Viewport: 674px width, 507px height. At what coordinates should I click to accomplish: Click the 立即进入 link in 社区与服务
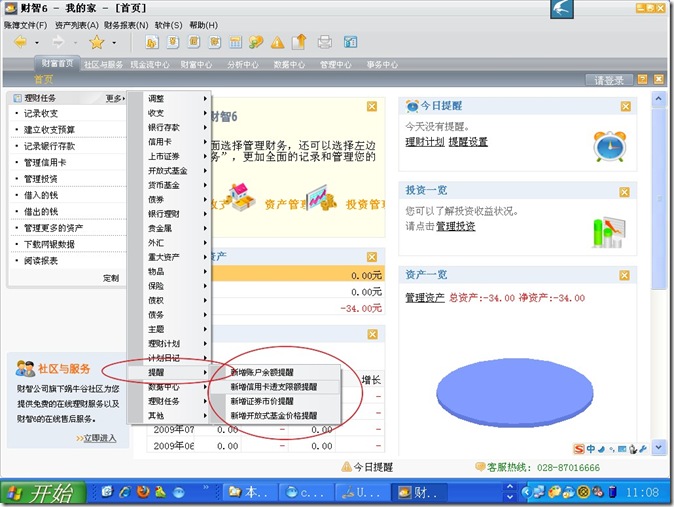(98, 438)
